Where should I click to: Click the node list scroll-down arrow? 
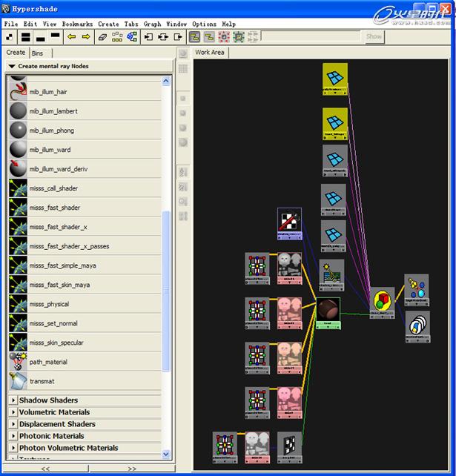166,454
